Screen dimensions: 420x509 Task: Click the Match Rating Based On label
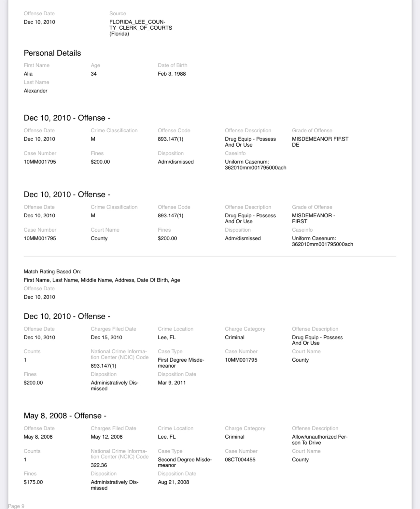52,272
